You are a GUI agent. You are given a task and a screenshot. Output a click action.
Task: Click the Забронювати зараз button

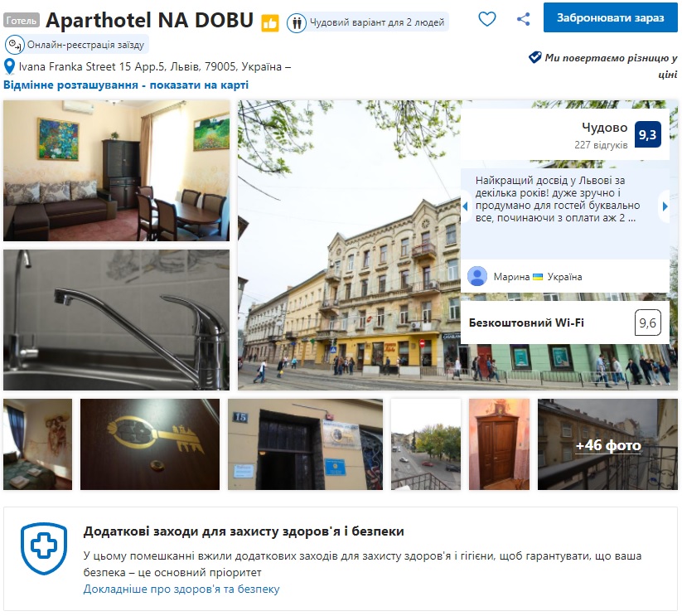coord(610,17)
